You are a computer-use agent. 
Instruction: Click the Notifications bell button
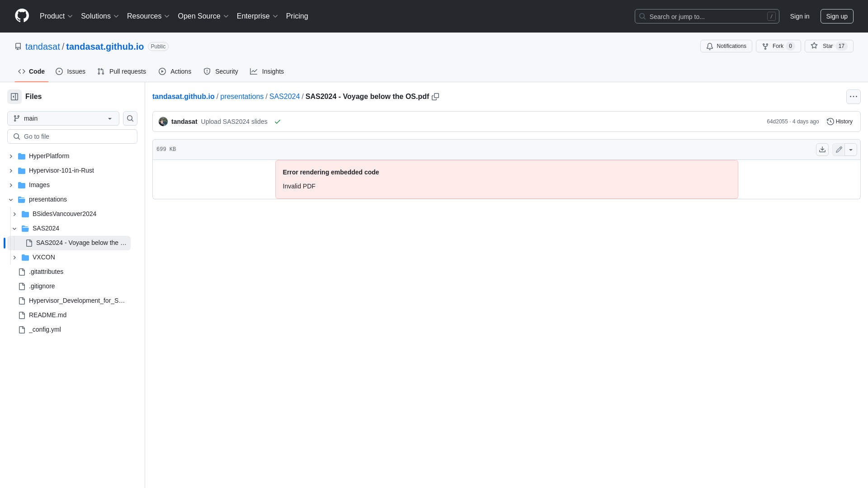pos(726,46)
